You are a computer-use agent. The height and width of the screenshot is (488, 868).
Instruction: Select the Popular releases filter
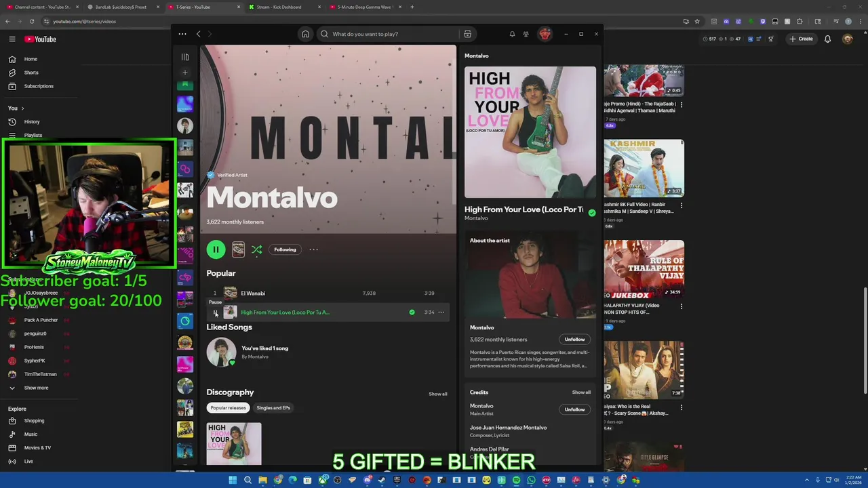228,408
